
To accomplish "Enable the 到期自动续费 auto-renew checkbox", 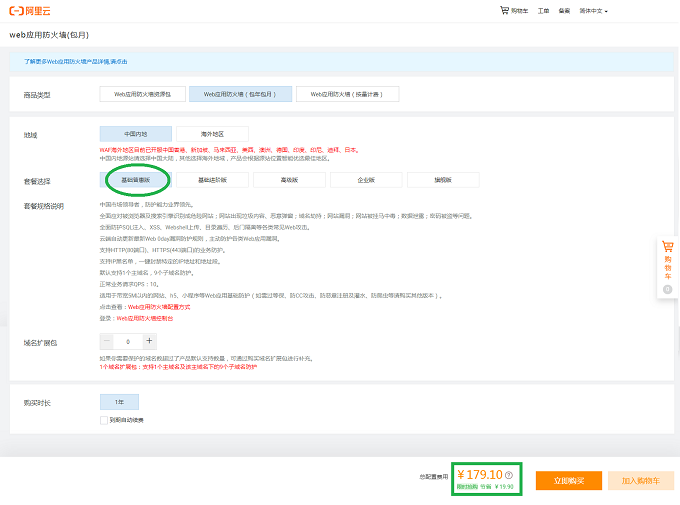I will click(x=104, y=420).
